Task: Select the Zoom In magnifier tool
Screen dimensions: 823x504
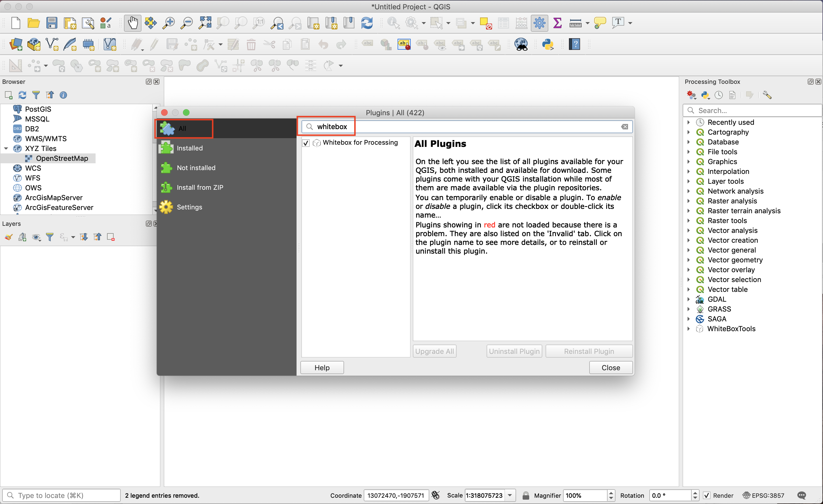Action: click(x=169, y=23)
